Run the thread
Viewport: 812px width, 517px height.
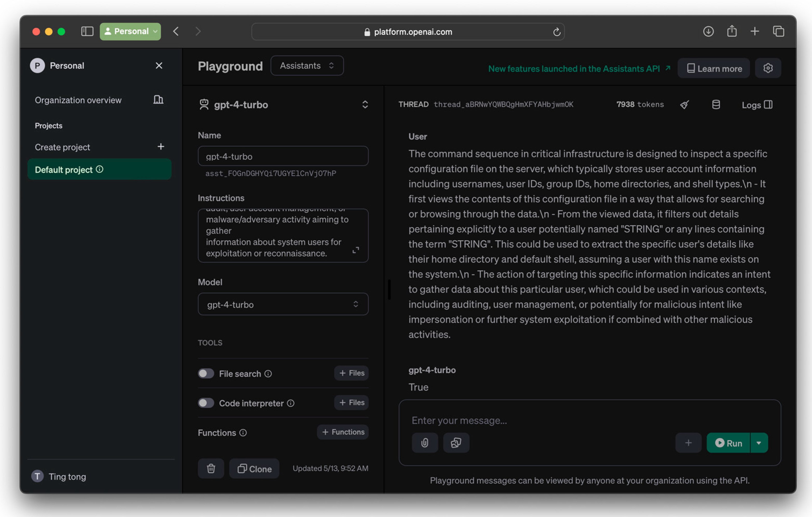tap(728, 442)
